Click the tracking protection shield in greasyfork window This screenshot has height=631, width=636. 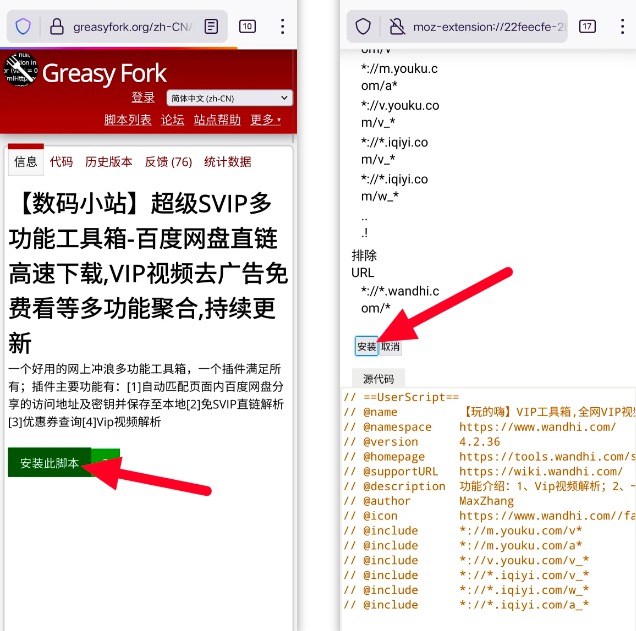23,27
